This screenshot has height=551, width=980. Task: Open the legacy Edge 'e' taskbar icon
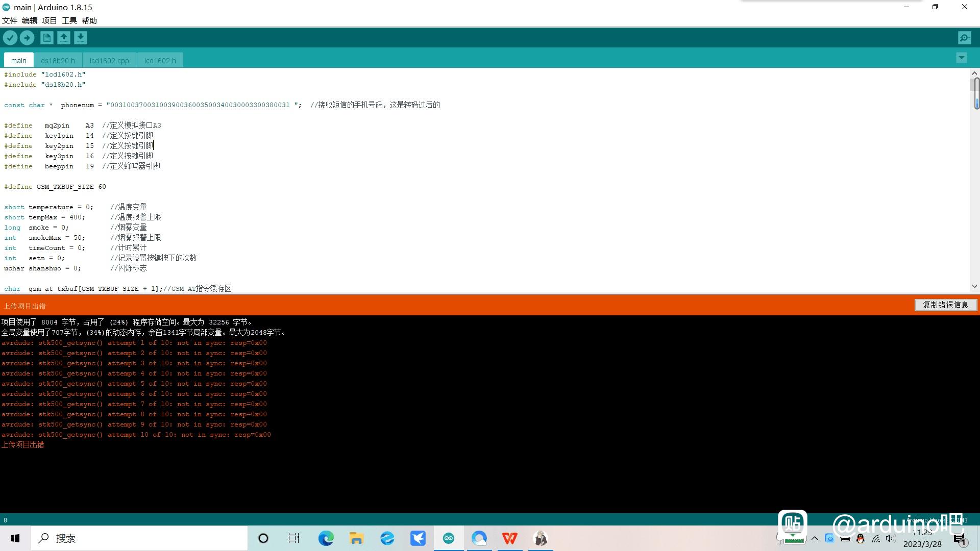[387, 538]
